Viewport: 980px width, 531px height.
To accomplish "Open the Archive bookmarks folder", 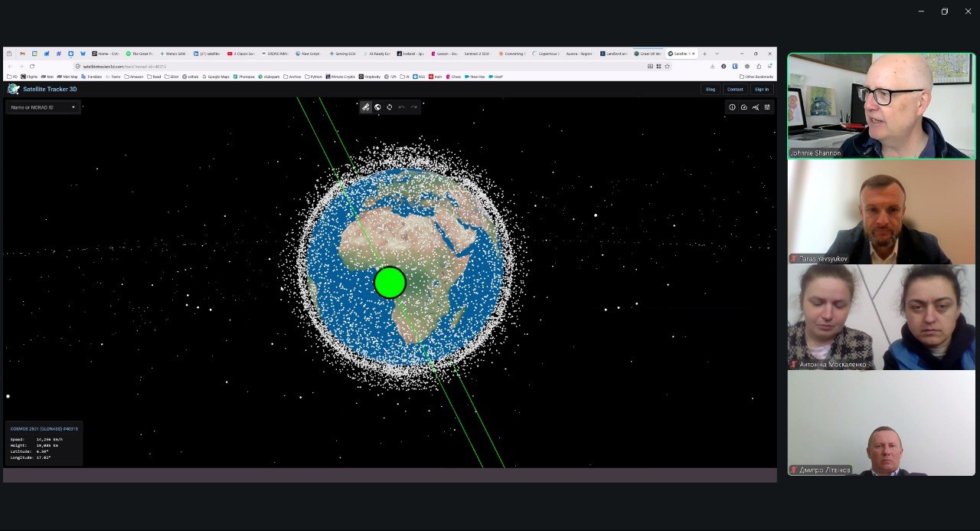I will pyautogui.click(x=292, y=77).
